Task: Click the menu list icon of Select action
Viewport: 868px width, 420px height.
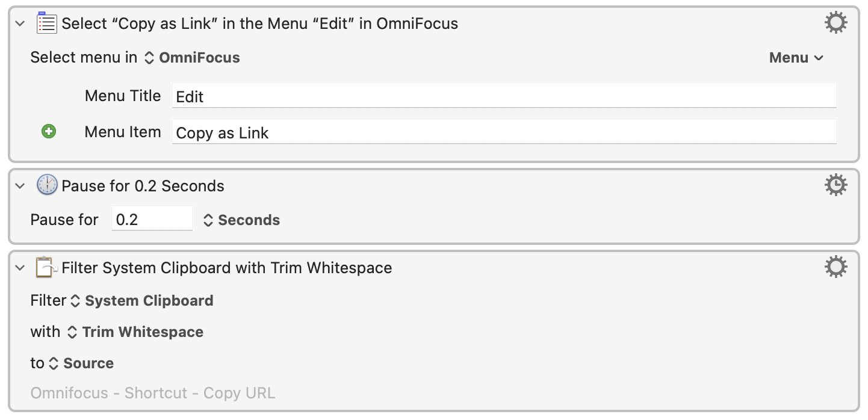Action: click(47, 23)
